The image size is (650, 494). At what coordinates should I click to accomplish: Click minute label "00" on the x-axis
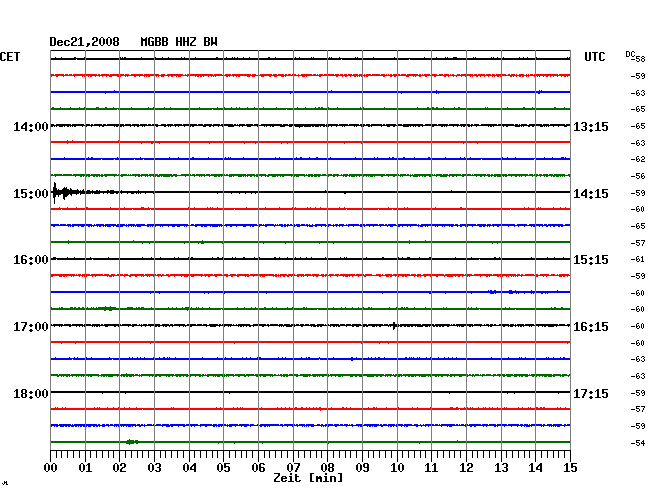coord(51,468)
